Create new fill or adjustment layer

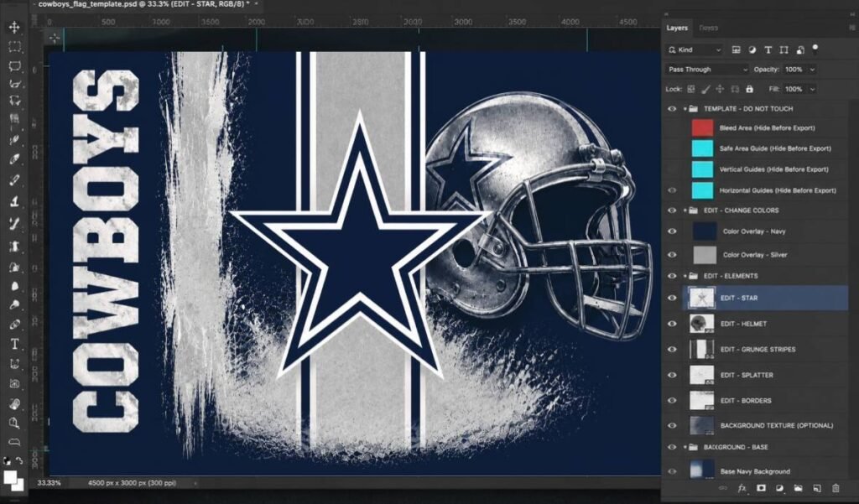coord(779,487)
